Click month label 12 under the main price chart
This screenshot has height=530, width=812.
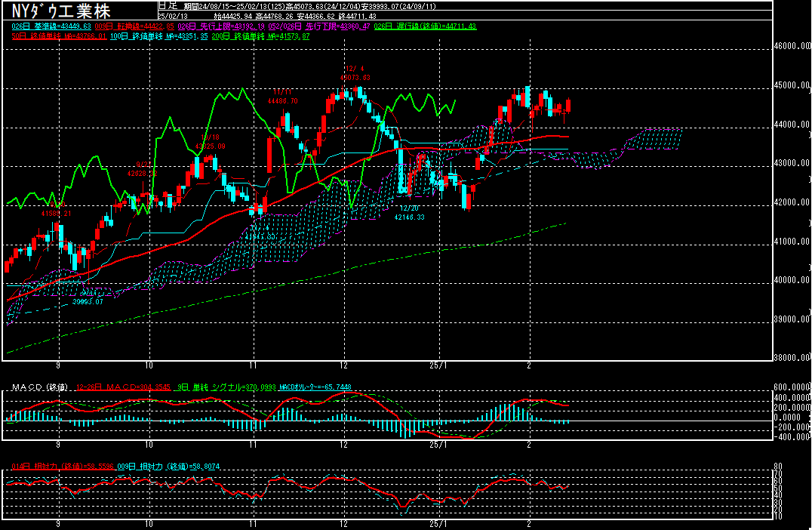(344, 365)
